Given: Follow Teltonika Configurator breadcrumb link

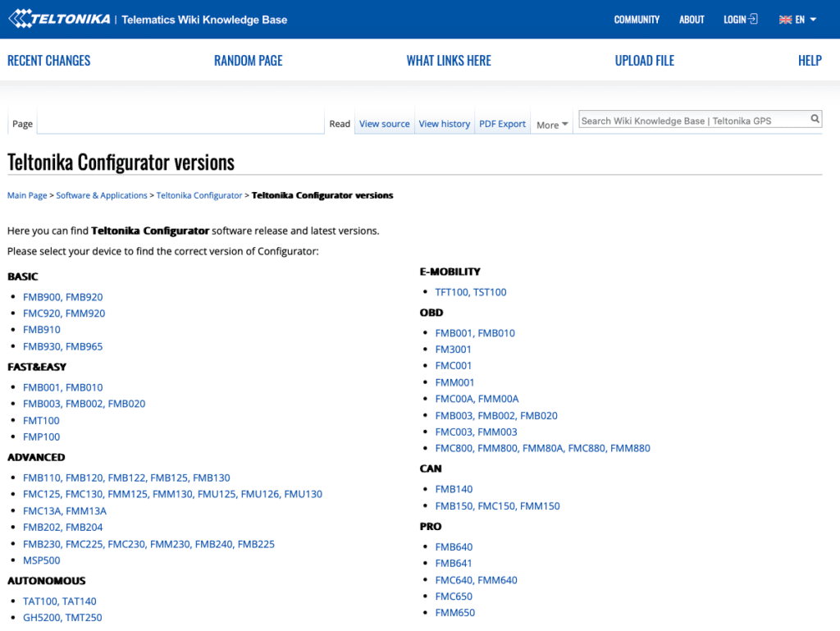Looking at the screenshot, I should pos(199,195).
